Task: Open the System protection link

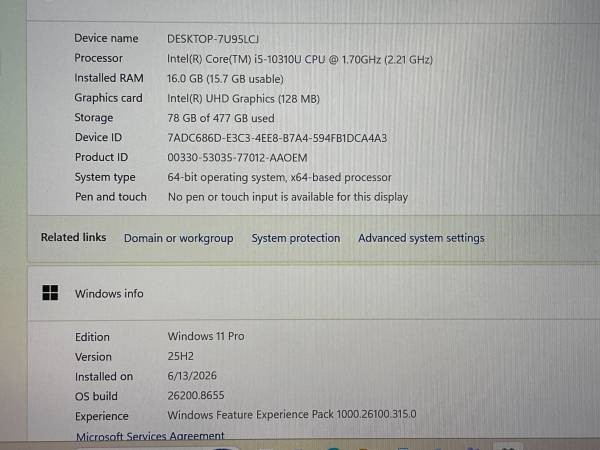Action: click(296, 238)
